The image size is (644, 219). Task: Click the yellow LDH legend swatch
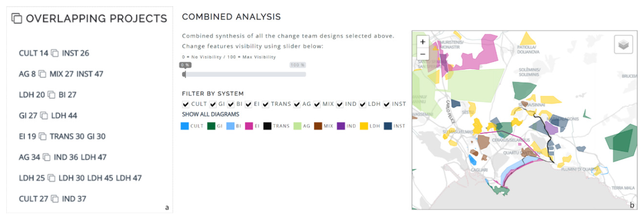coord(364,126)
